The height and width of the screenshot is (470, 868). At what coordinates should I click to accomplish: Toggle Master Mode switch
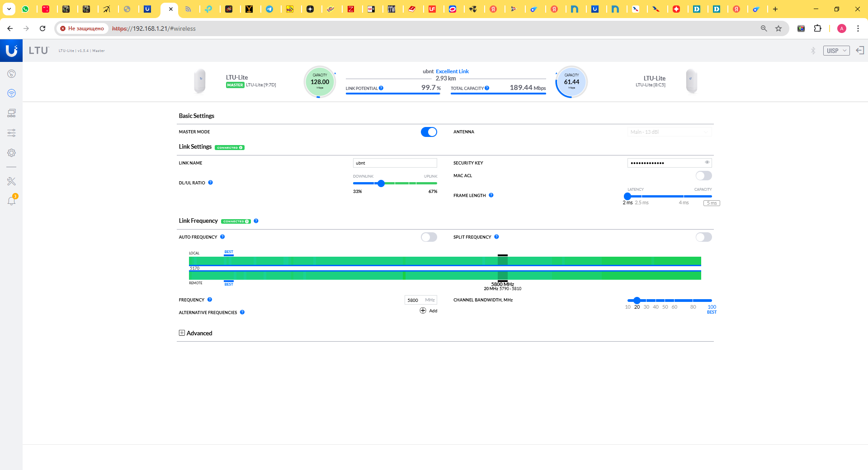click(x=429, y=132)
